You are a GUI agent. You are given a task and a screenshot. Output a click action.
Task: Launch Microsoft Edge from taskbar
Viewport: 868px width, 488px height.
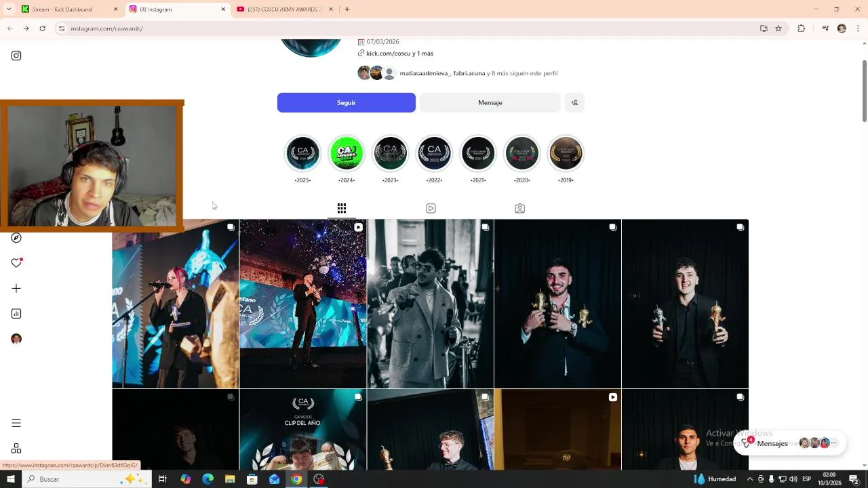tap(208, 479)
